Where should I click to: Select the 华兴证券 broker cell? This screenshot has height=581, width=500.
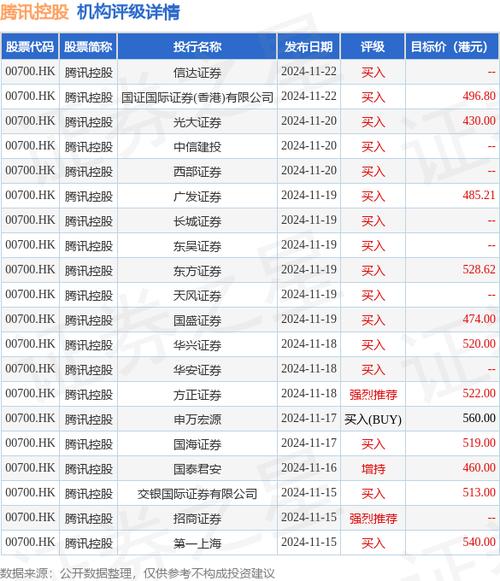(197, 345)
